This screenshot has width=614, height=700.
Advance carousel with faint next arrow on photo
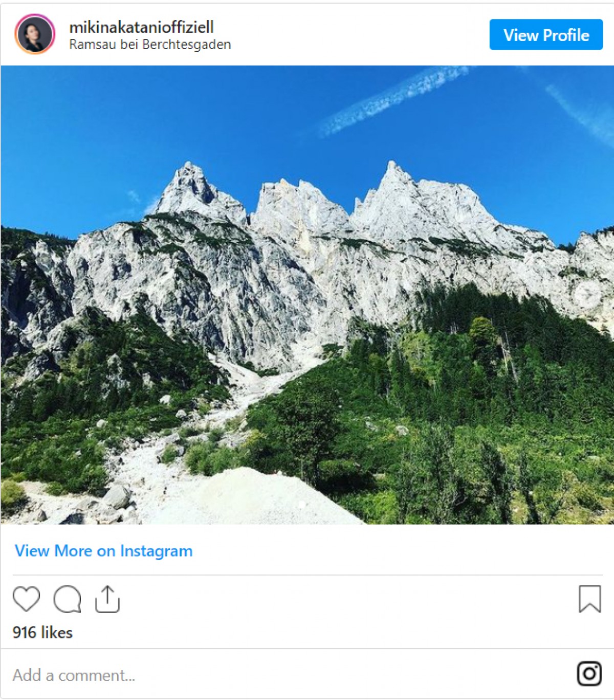tap(586, 294)
